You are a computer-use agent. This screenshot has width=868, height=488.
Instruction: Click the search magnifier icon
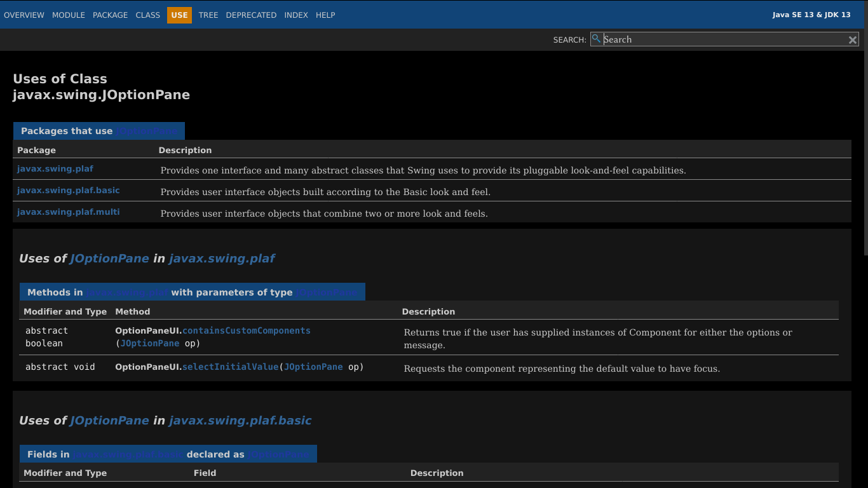pyautogui.click(x=596, y=39)
